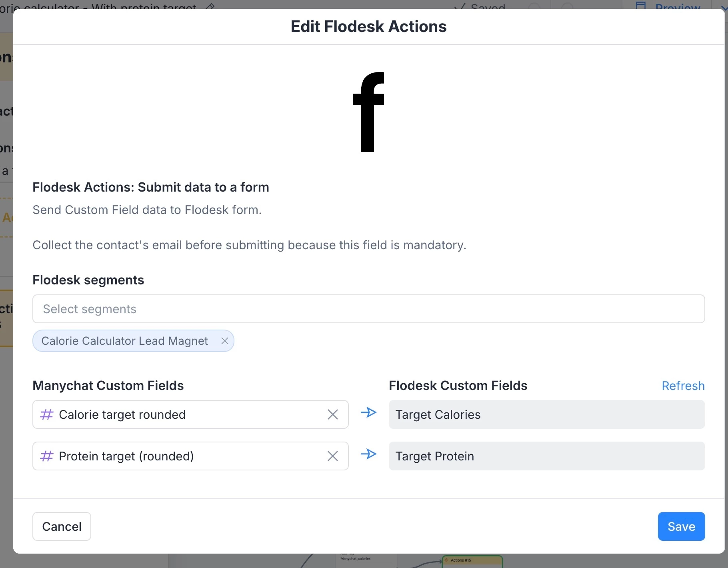
Task: Save the Flodesk Actions settings
Action: [x=681, y=526]
